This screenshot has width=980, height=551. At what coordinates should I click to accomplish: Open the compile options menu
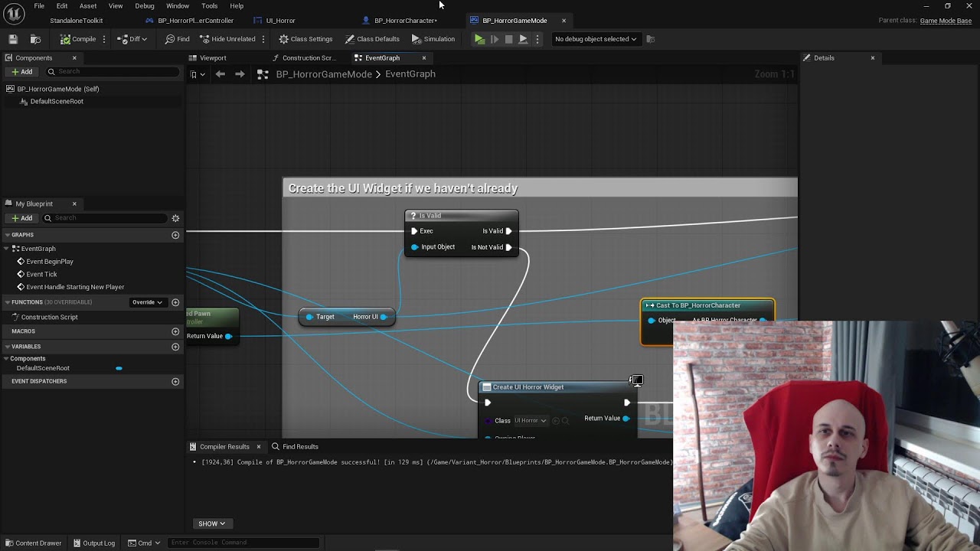click(104, 39)
